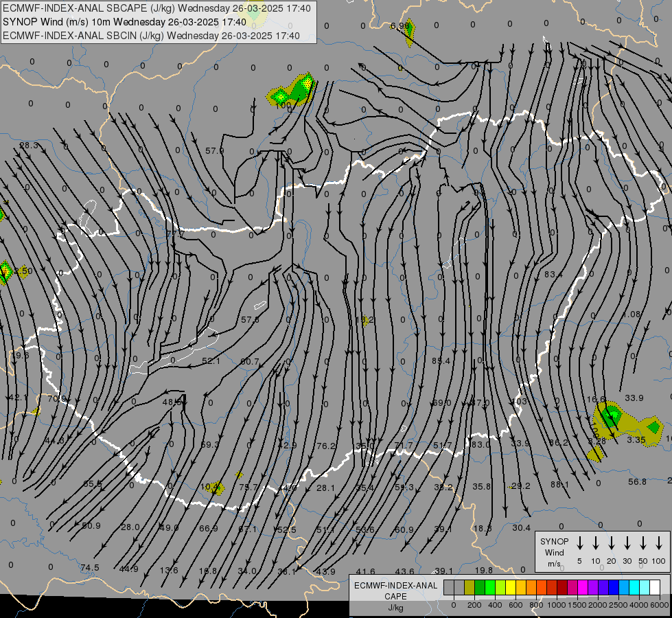This screenshot has width=672, height=618.
Task: Click the 1.08 map value
Action: pyautogui.click(x=632, y=314)
